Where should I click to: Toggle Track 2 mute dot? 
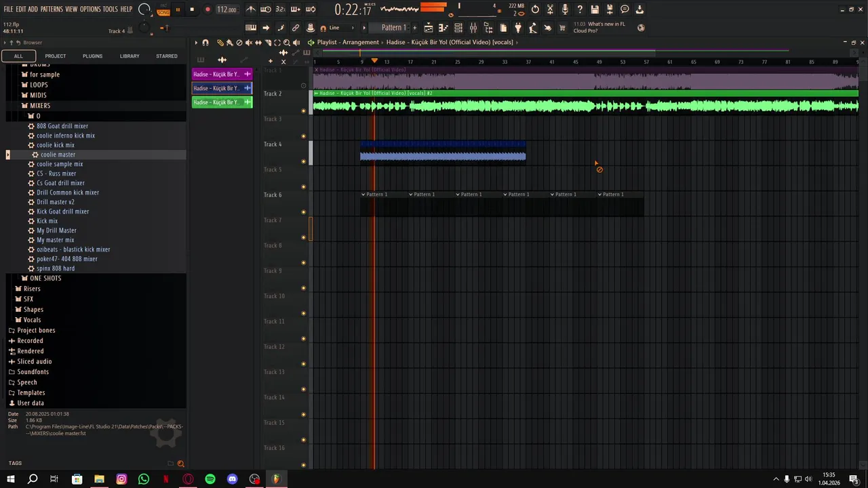coord(304,110)
